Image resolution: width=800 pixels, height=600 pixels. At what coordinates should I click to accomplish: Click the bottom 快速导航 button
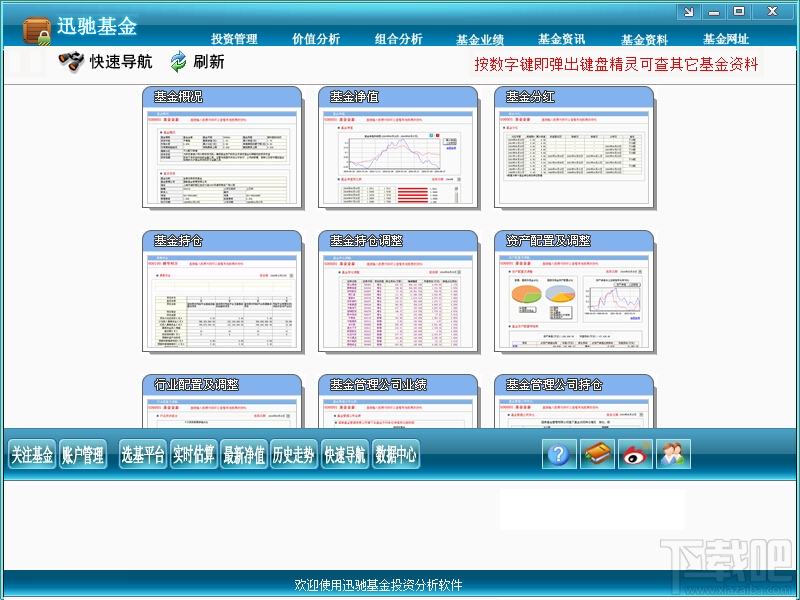click(x=345, y=454)
